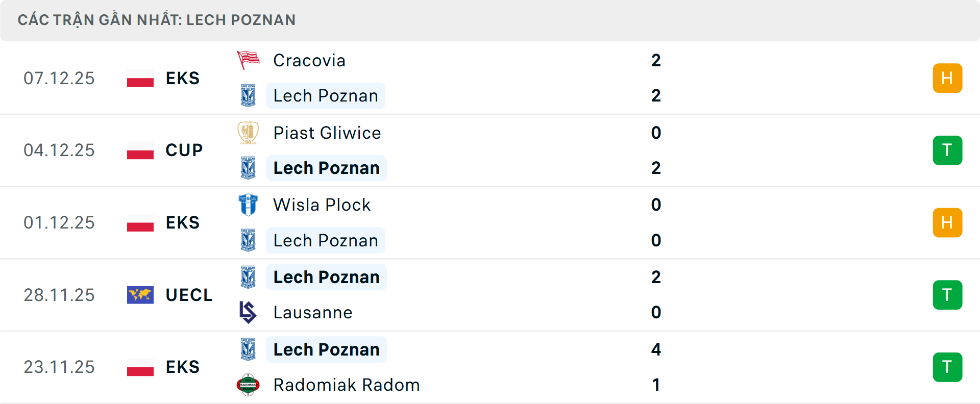Select the Lech Poznan badge next to Piast match
980x404 pixels.
tap(248, 168)
